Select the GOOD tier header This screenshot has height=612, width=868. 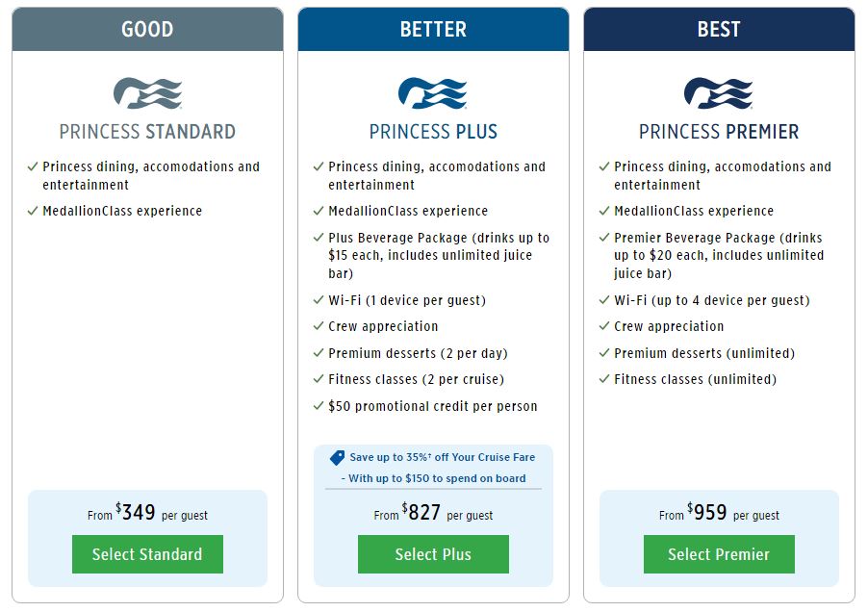click(148, 29)
